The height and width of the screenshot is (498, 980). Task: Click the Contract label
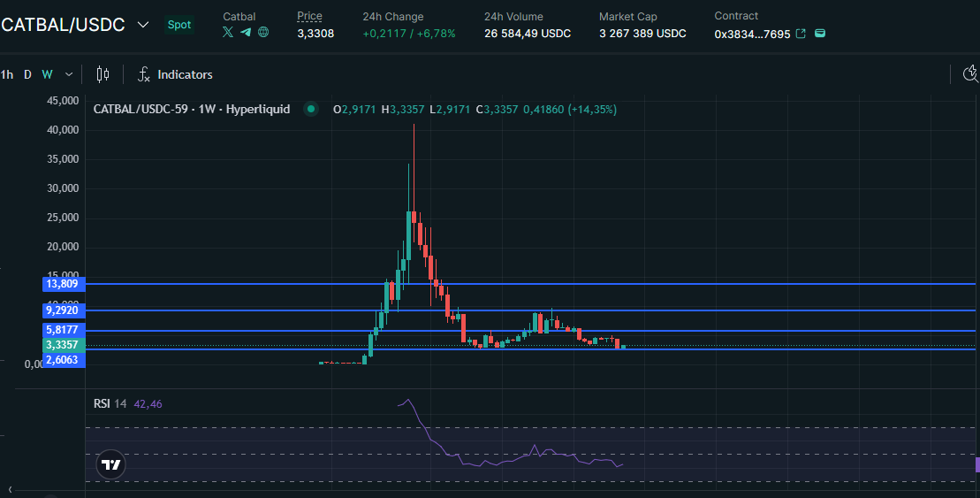pyautogui.click(x=736, y=16)
